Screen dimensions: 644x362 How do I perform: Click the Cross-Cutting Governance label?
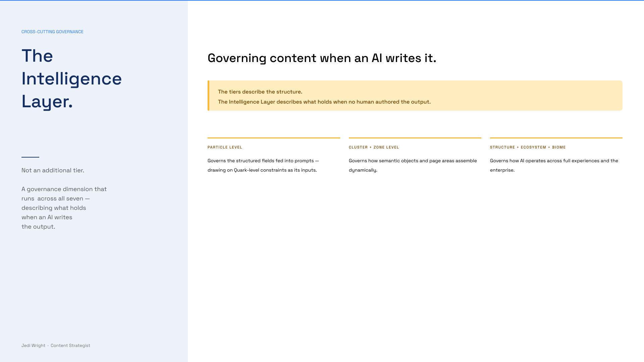point(52,32)
